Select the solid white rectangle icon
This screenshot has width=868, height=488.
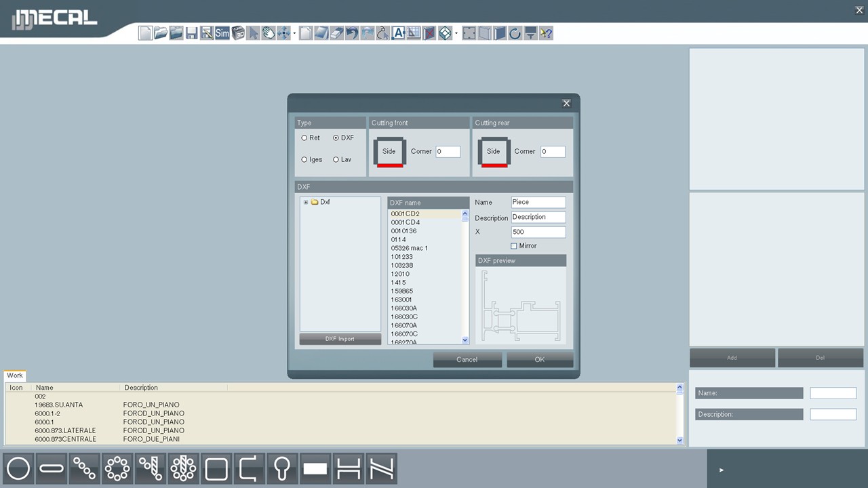315,468
